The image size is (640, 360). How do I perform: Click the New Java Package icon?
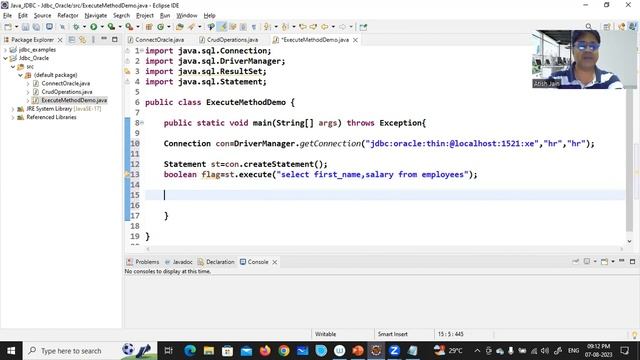pyautogui.click(x=149, y=27)
